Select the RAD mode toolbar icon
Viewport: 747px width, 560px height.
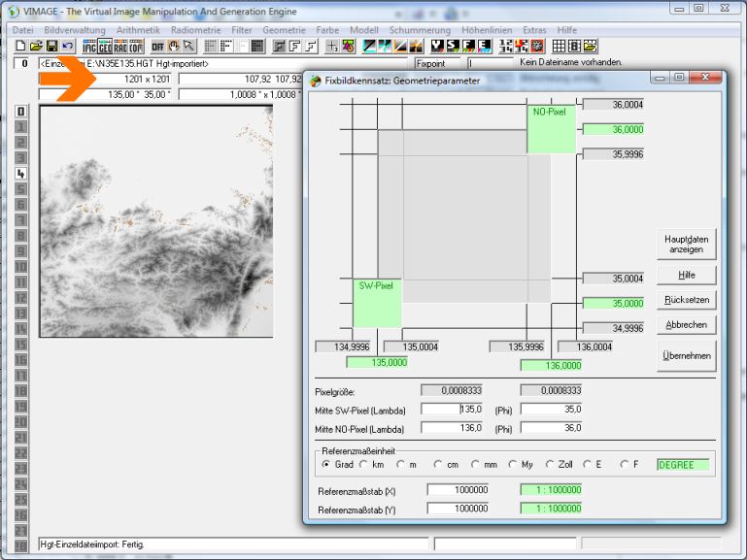tap(120, 46)
